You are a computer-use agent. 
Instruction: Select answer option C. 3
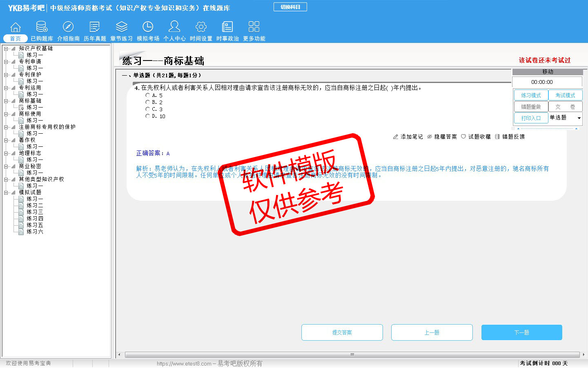point(147,109)
